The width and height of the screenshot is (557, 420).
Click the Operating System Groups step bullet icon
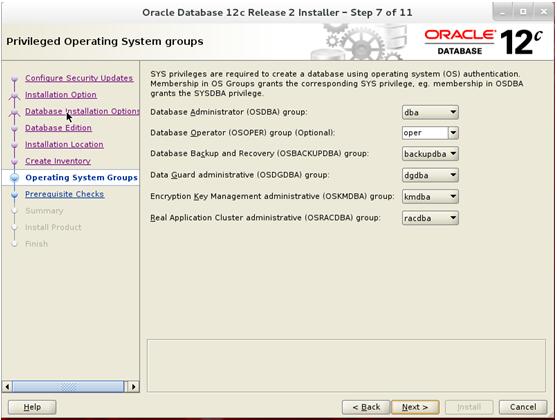15,178
